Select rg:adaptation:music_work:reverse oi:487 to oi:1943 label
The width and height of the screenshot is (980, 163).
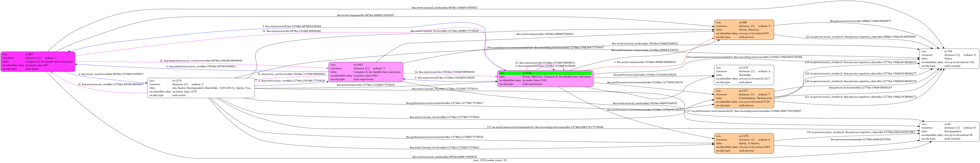tap(201, 61)
